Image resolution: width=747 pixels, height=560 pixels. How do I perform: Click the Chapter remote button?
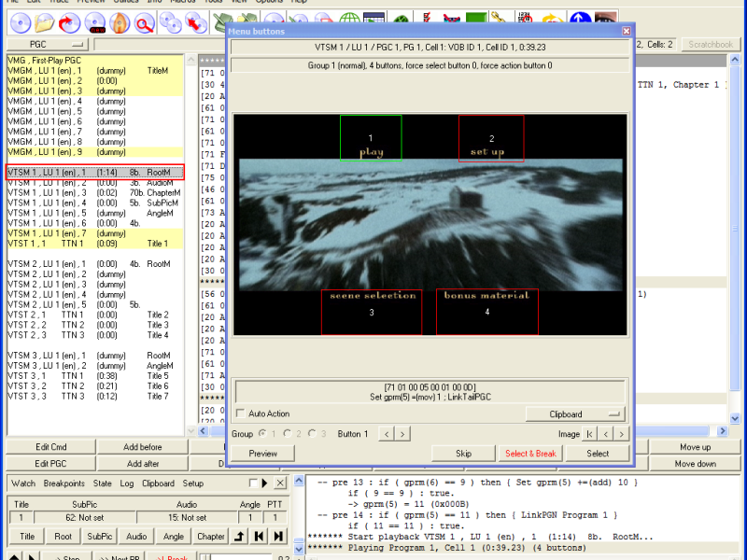click(211, 536)
